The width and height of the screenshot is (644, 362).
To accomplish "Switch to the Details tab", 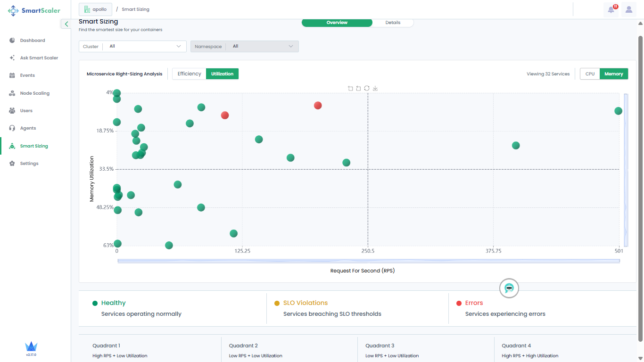I will point(393,23).
